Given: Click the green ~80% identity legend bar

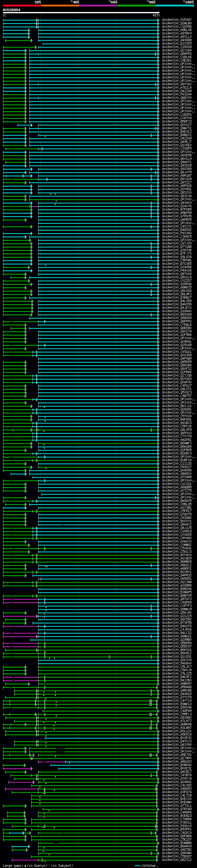Looking at the screenshot, I should (x=137, y=6).
